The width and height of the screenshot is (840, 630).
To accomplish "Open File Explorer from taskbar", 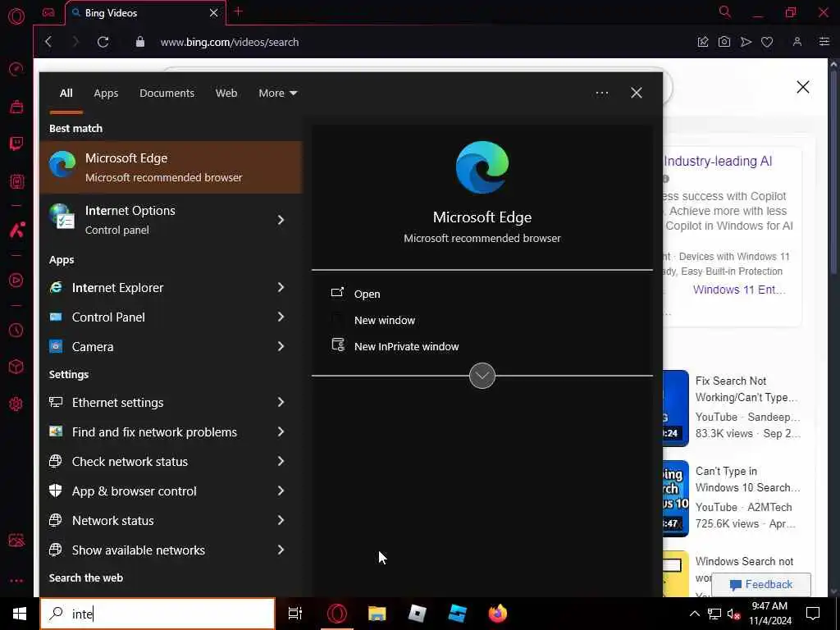I will point(377,614).
